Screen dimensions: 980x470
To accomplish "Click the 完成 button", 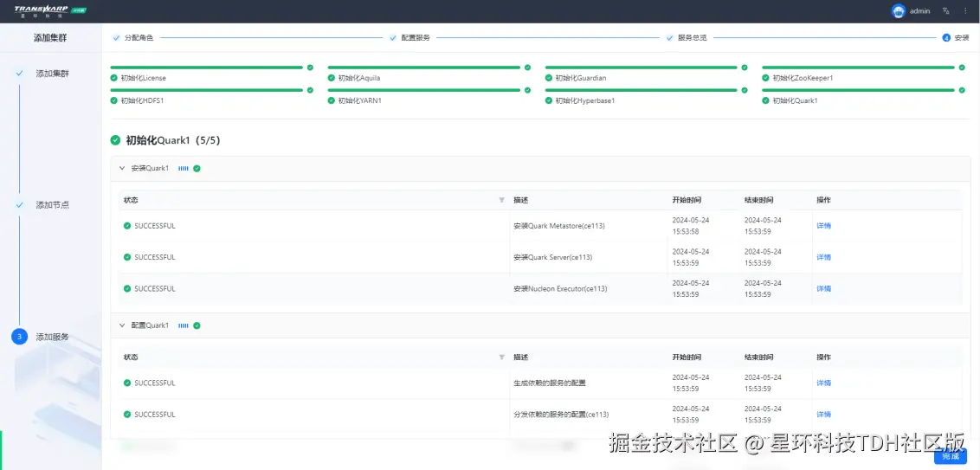I will [x=950, y=457].
